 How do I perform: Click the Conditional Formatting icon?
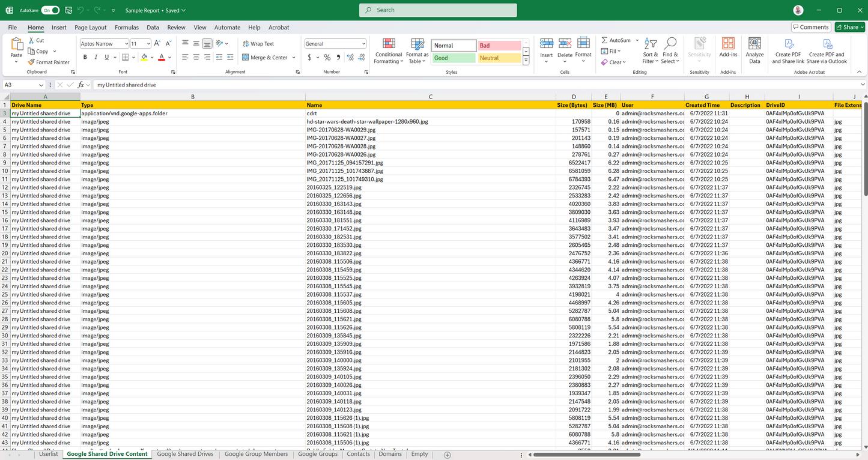(x=389, y=44)
